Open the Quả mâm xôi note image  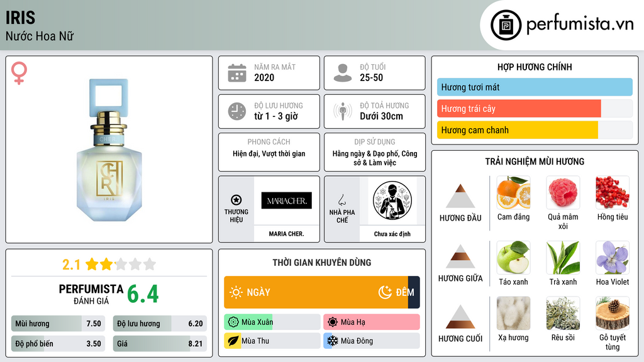563,192
